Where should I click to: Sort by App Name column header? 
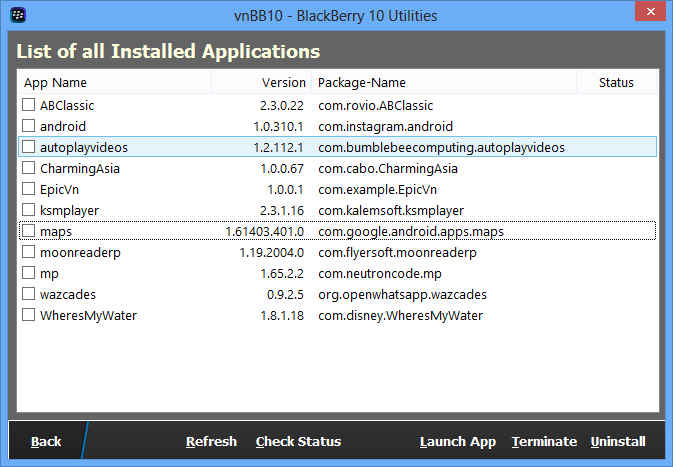point(115,82)
